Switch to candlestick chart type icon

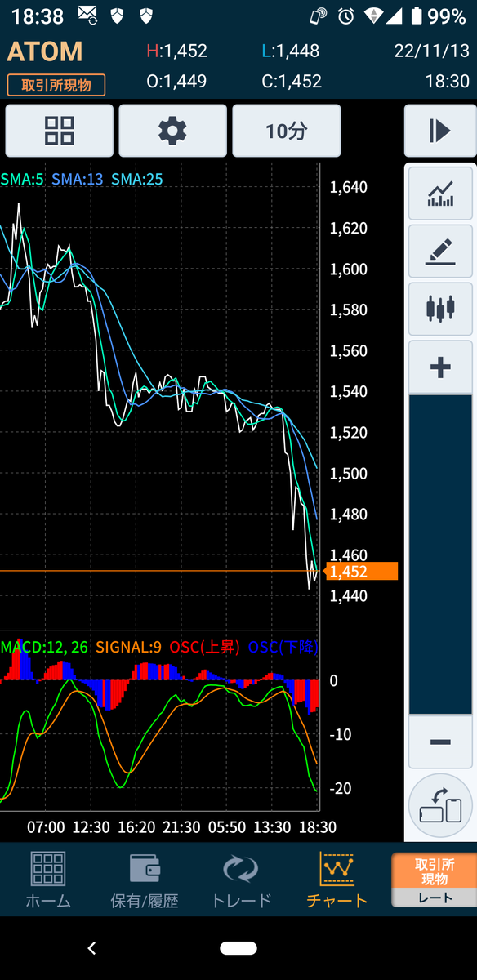440,310
